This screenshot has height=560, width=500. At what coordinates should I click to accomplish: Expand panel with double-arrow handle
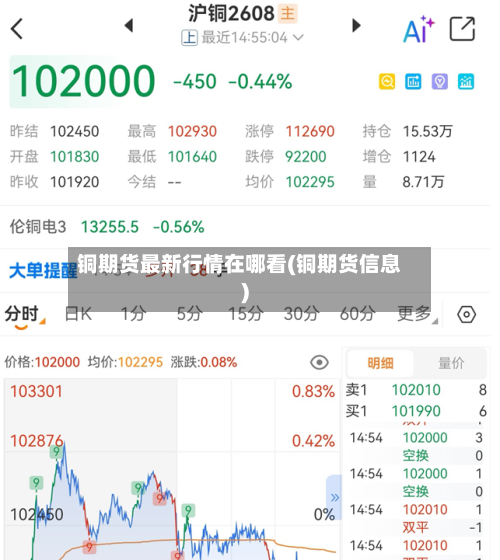point(335,497)
